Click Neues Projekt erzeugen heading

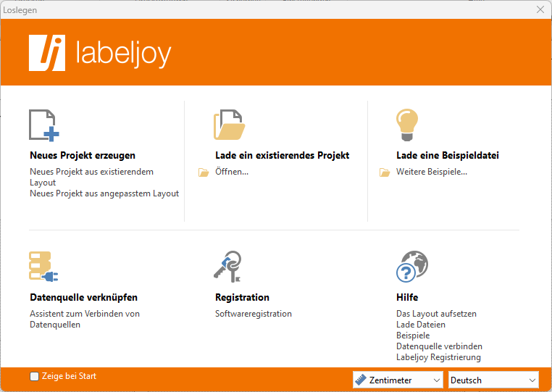[x=83, y=155]
